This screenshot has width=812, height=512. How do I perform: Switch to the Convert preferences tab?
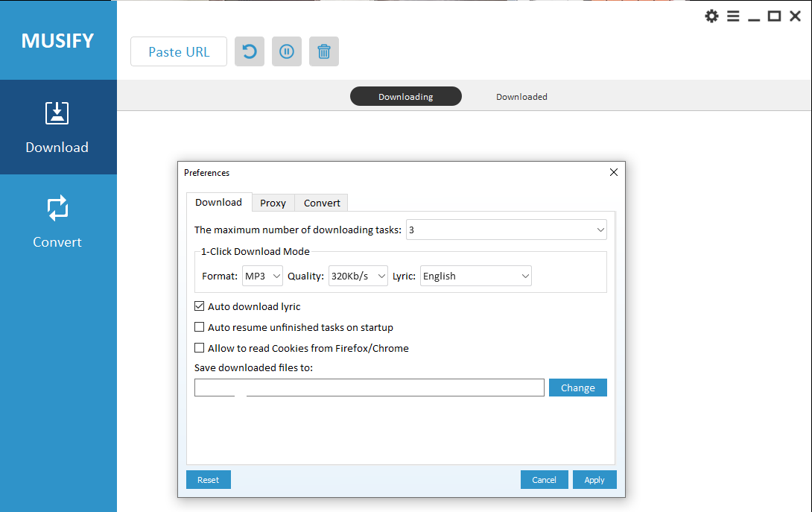[322, 203]
